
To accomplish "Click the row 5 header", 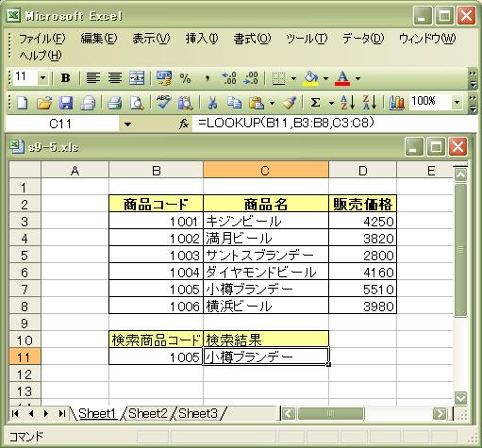I will tap(25, 256).
